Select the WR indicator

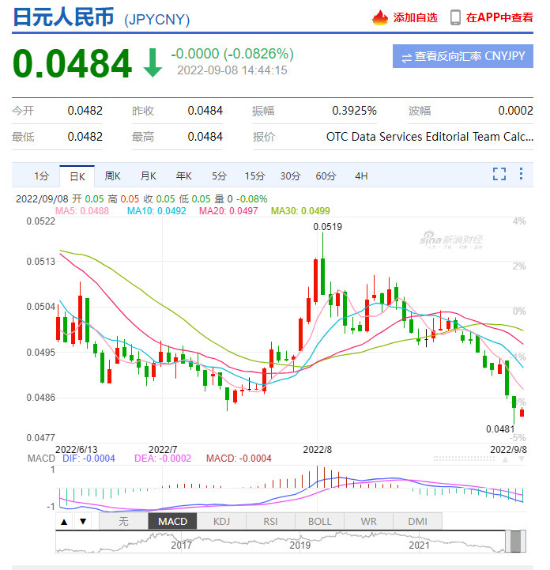[369, 522]
